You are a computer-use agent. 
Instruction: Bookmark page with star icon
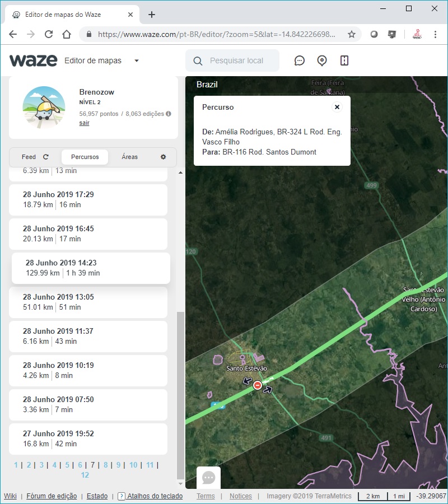point(352,34)
